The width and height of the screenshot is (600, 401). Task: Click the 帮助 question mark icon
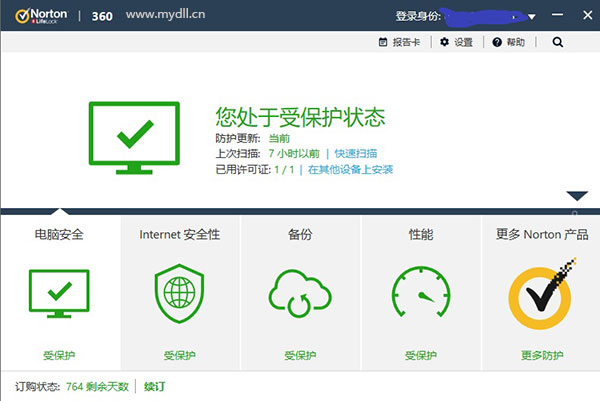tap(497, 42)
